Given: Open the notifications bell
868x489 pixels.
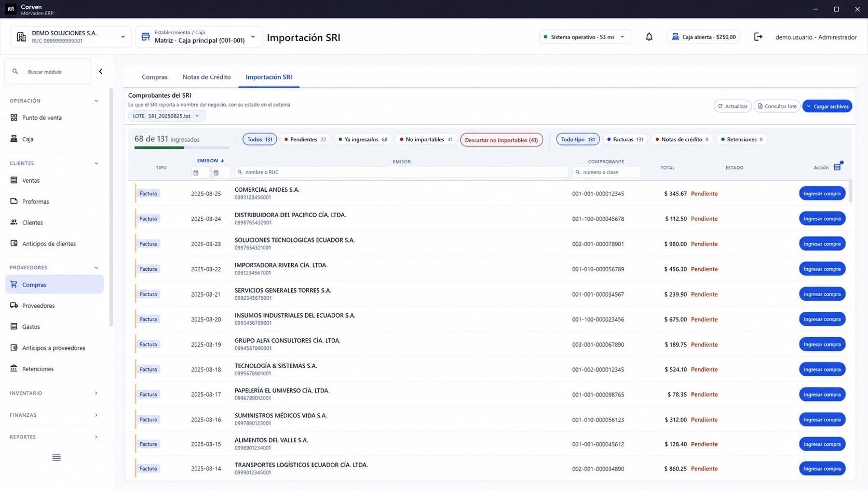Looking at the screenshot, I should tap(649, 37).
